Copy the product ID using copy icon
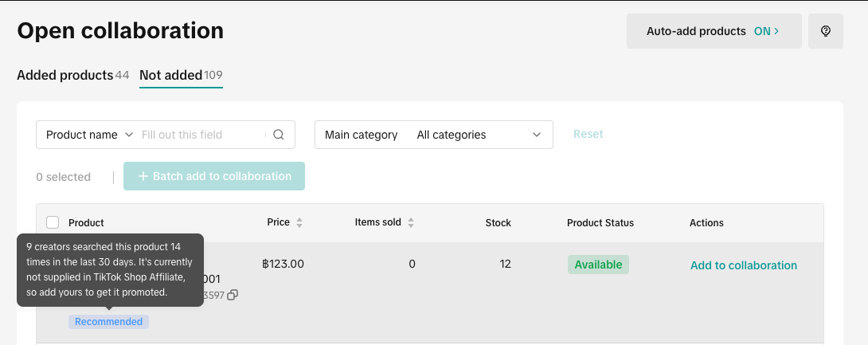Image resolution: width=868 pixels, height=345 pixels. pos(233,296)
